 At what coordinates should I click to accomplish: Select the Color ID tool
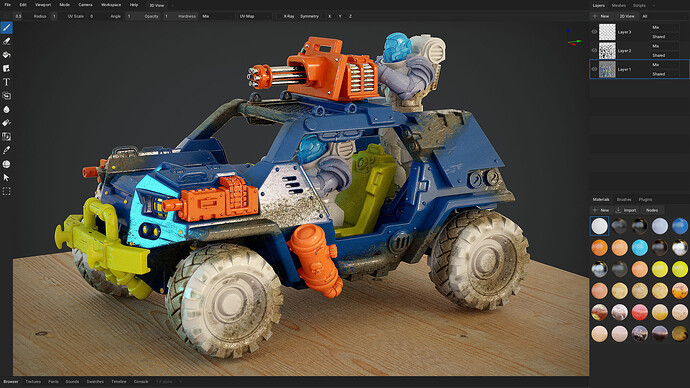point(6,137)
